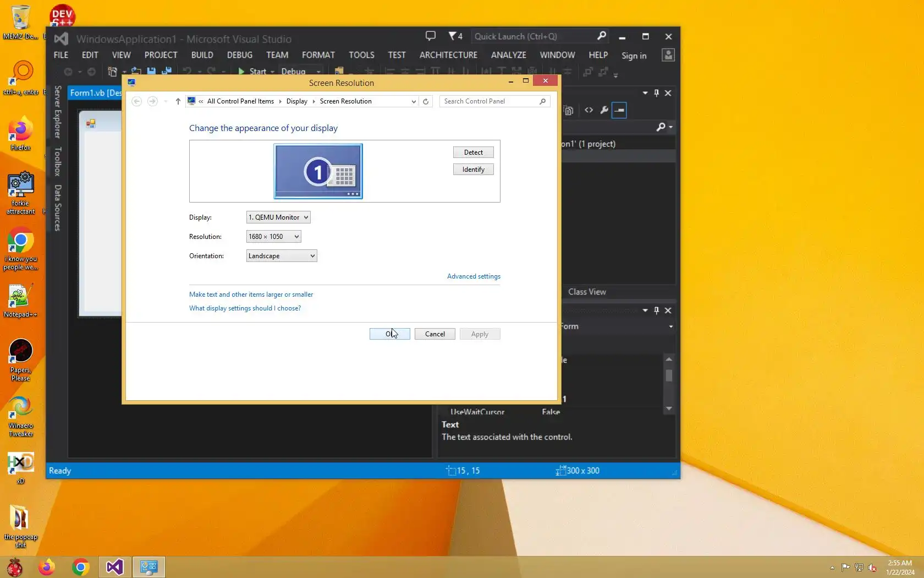924x578 pixels.
Task: Click Cancel in Screen Resolution dialog
Action: click(435, 334)
